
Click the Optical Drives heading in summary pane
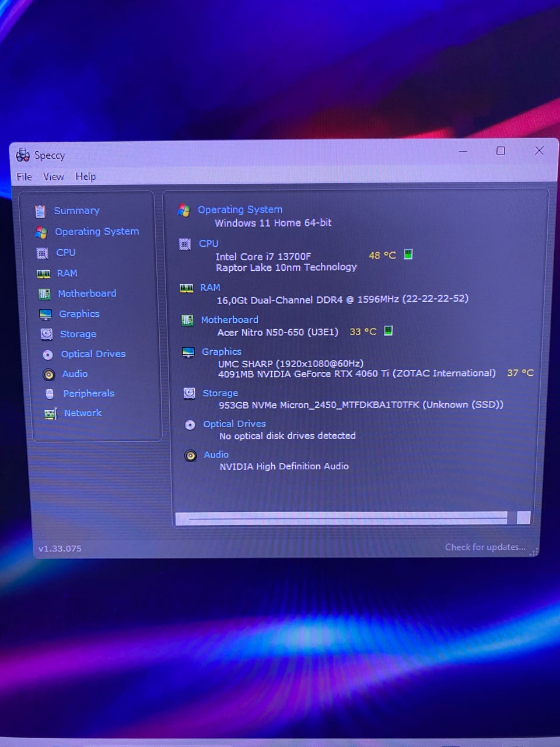(x=235, y=424)
